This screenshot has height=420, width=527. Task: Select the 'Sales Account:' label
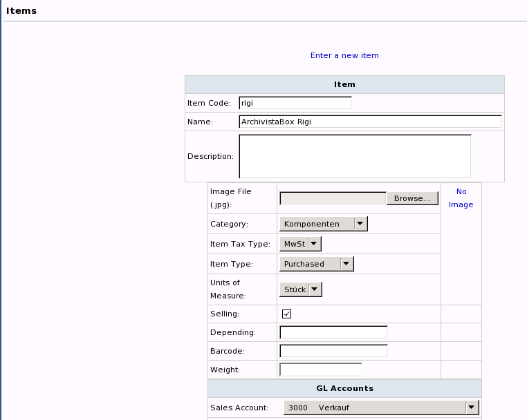[239, 408]
